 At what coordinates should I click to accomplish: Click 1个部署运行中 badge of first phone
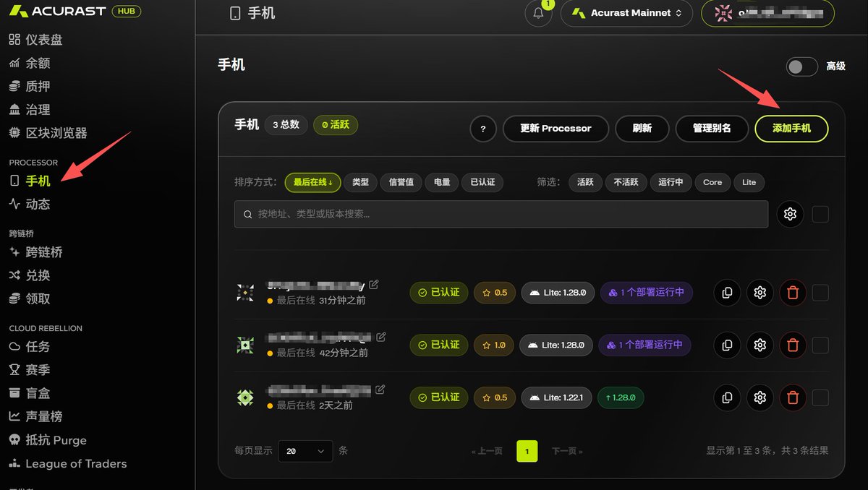pyautogui.click(x=646, y=293)
